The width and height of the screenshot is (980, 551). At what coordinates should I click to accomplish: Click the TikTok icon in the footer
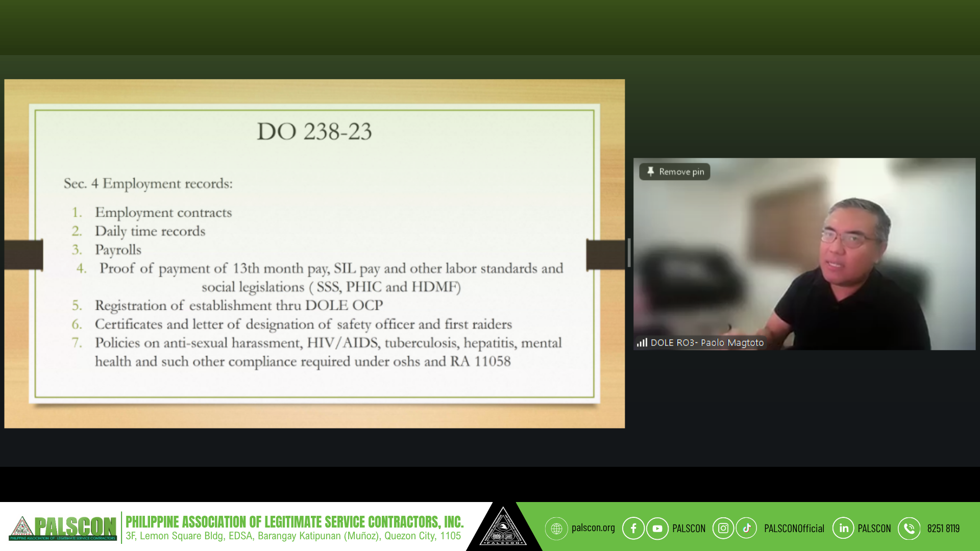(746, 529)
